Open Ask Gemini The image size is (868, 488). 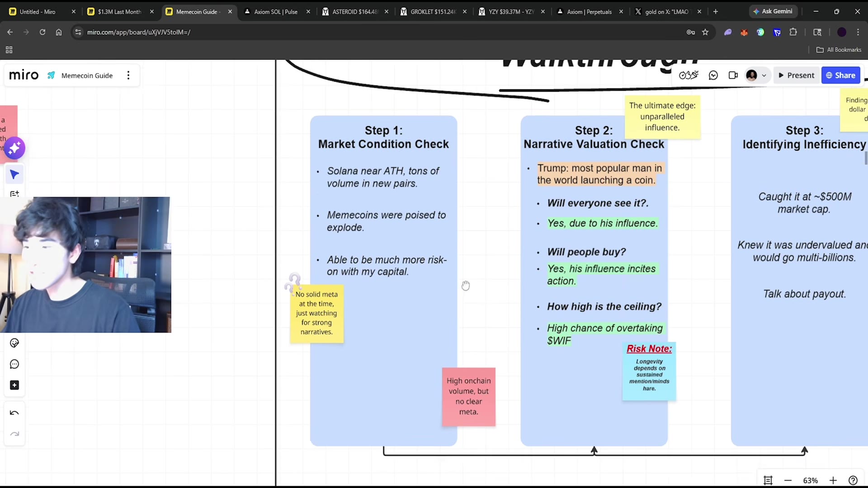pyautogui.click(x=773, y=12)
